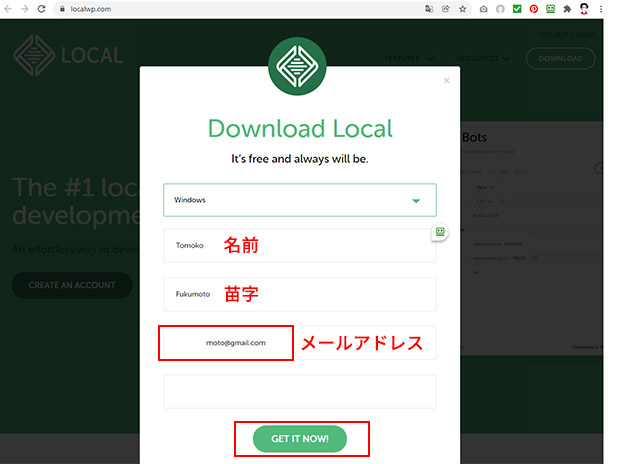Click the Login link at top
Image resolution: width=640 pixels, height=464 pixels.
586,35
